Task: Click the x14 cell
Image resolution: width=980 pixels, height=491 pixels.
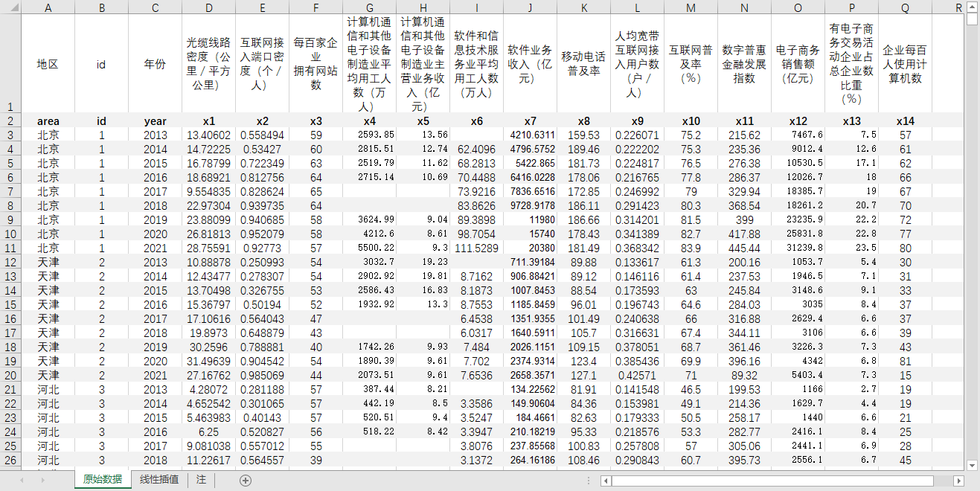Action: click(906, 121)
